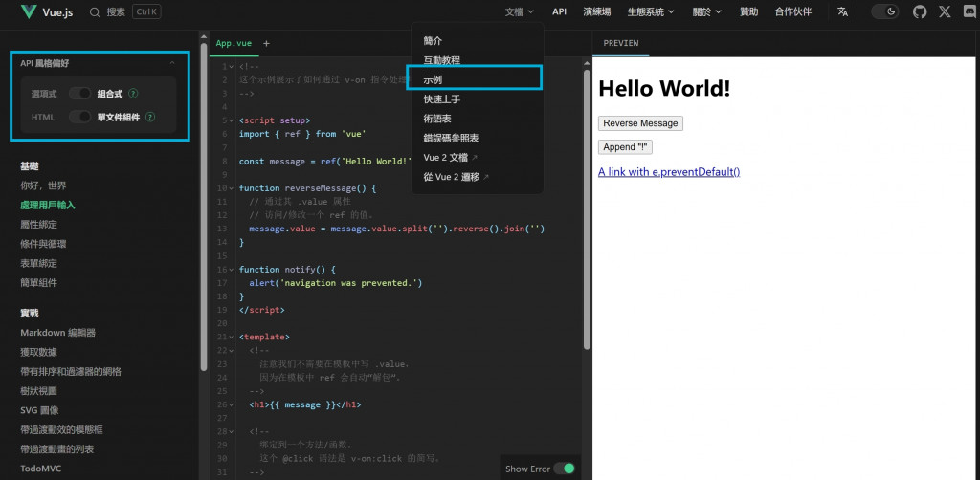Fold the template block at line 21
980x480 pixels.
(233, 337)
